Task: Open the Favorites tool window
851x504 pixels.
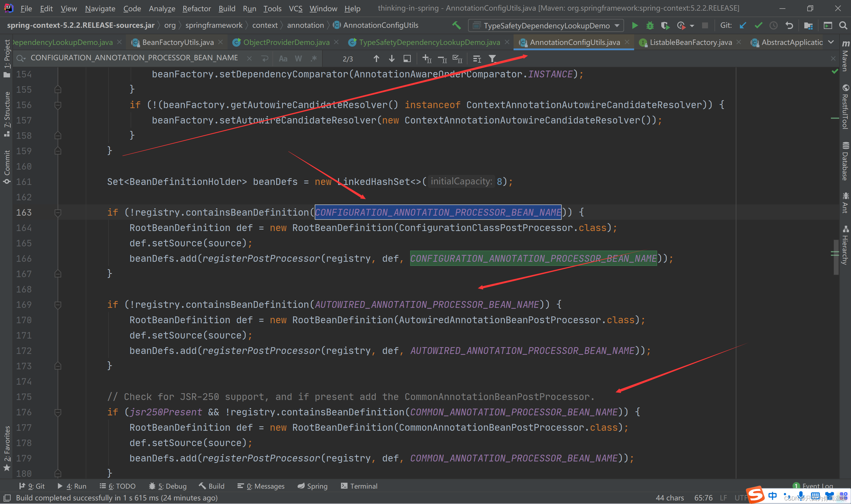Action: coord(7,448)
